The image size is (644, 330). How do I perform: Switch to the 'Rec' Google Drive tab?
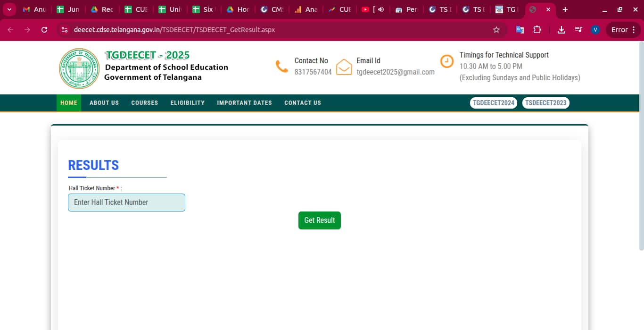[x=102, y=9]
